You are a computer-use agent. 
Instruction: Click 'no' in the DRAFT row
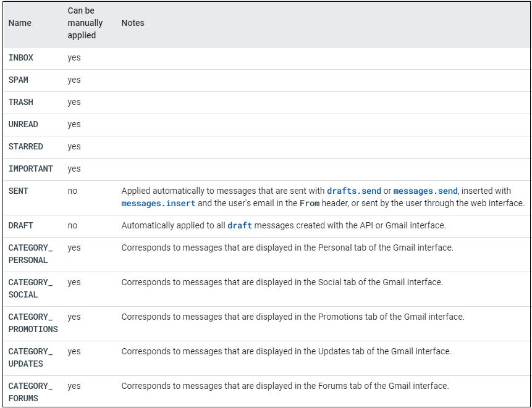(72, 225)
